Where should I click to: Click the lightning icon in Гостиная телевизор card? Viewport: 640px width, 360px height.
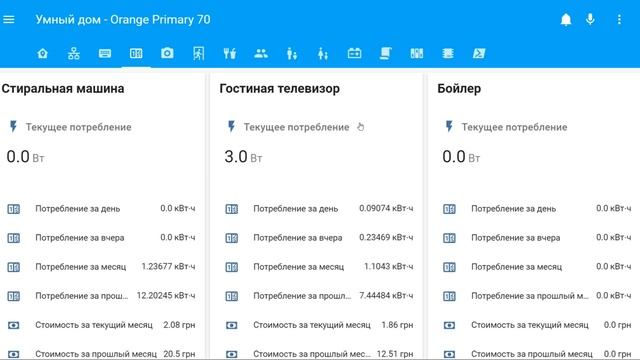pyautogui.click(x=231, y=127)
